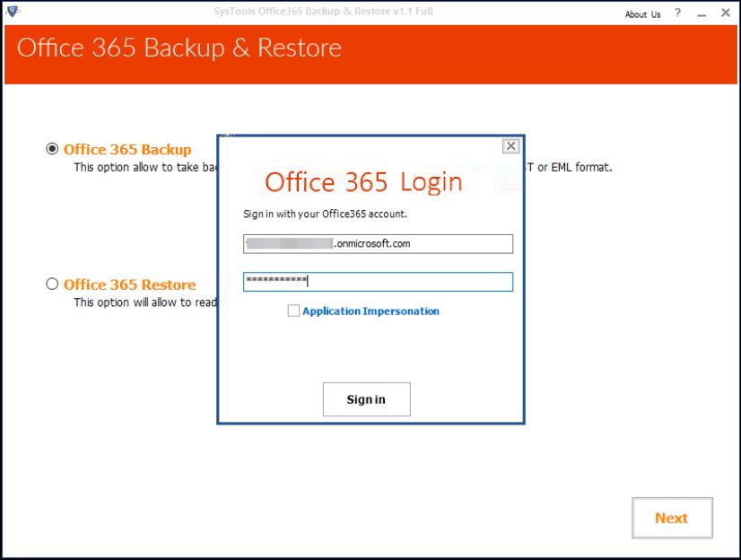
Task: Select the Office 365 Restore radio button
Action: [x=52, y=284]
